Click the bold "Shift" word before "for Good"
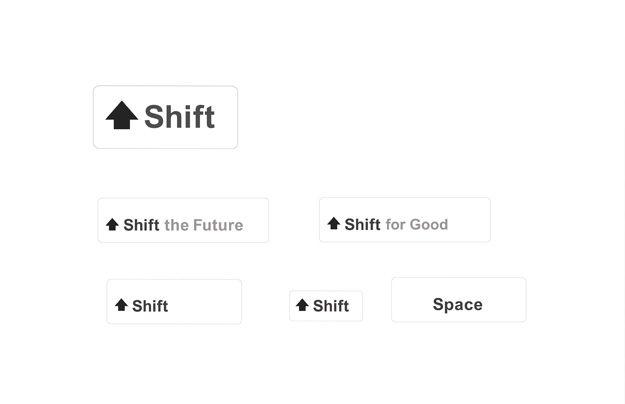 pos(362,224)
